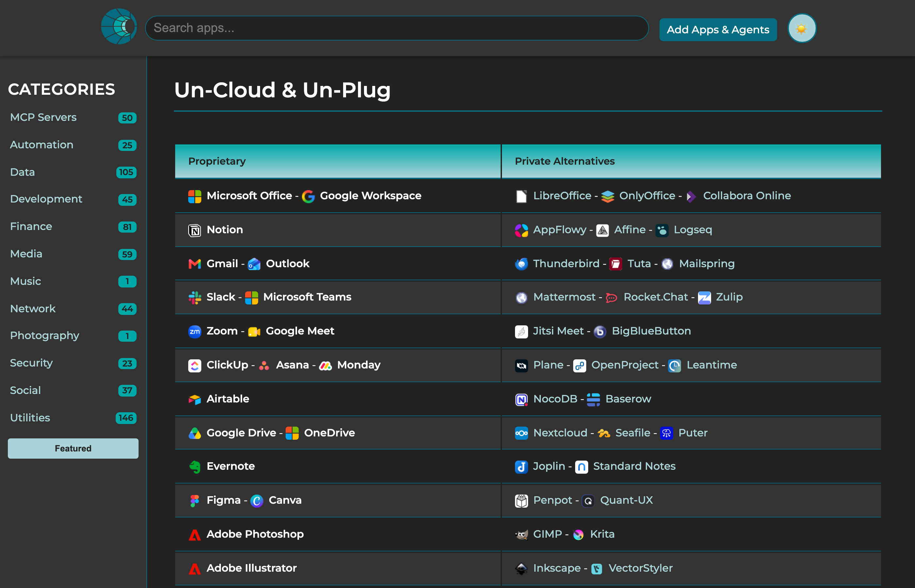915x588 pixels.
Task: Click the site logo globe icon
Action: click(119, 27)
